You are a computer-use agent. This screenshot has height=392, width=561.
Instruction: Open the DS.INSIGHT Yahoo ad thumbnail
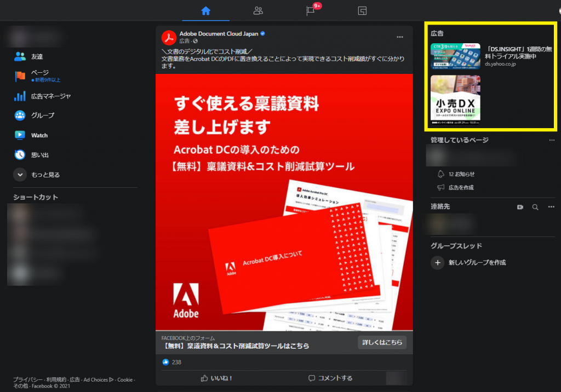(455, 56)
